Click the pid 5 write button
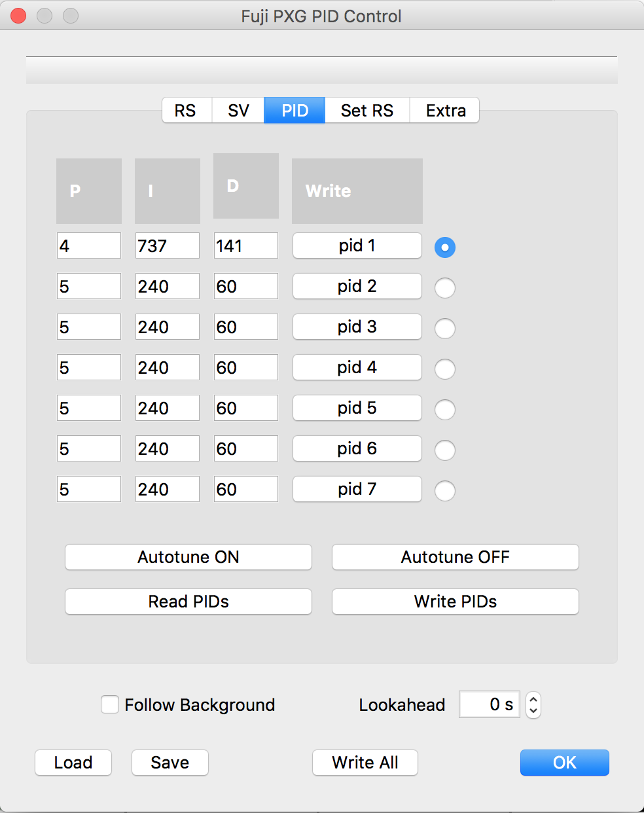Viewport: 644px width, 813px height. pyautogui.click(x=357, y=408)
